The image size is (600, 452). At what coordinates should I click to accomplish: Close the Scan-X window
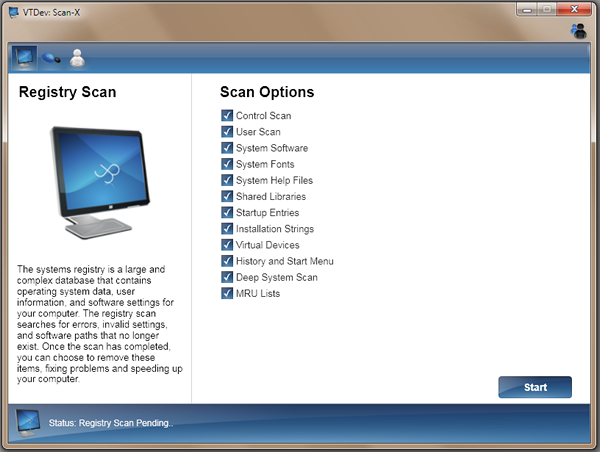click(574, 9)
